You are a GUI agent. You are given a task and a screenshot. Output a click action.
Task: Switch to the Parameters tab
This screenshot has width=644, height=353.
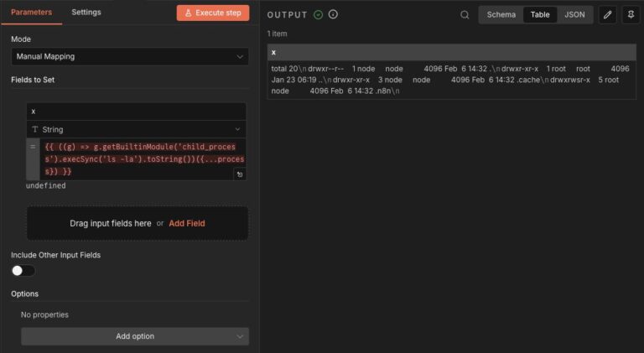32,13
